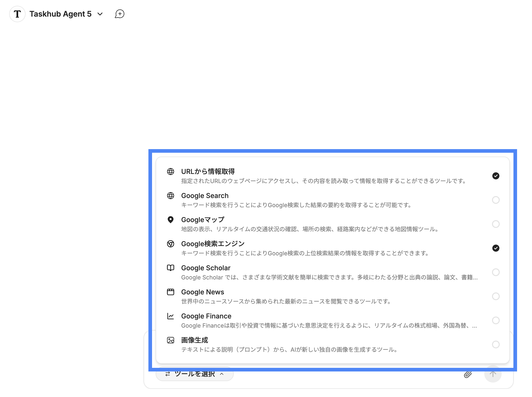The width and height of the screenshot is (532, 397).
Task: Select the Google Scholar tool entry
Action: point(206,268)
